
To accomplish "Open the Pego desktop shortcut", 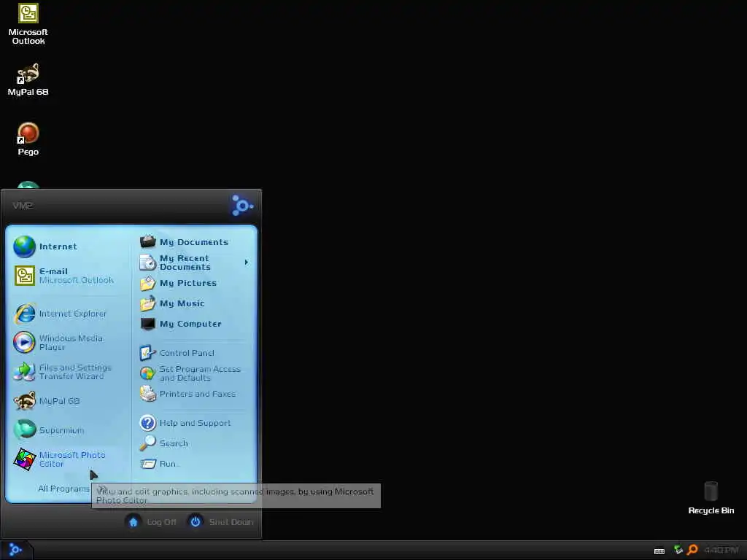I will (x=28, y=139).
